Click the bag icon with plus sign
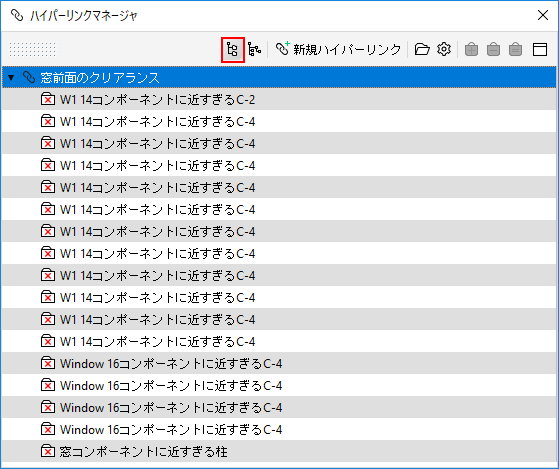Viewport: 559px width, 469px height. click(471, 50)
